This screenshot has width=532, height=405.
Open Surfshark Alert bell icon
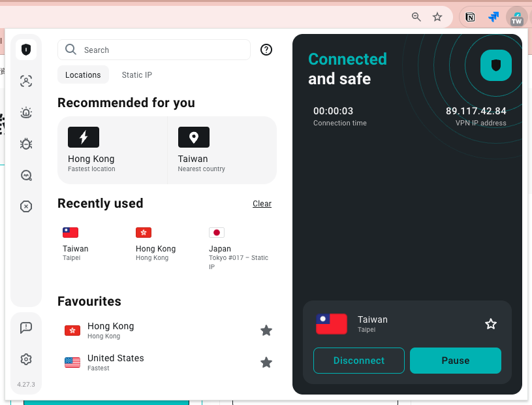(x=26, y=112)
